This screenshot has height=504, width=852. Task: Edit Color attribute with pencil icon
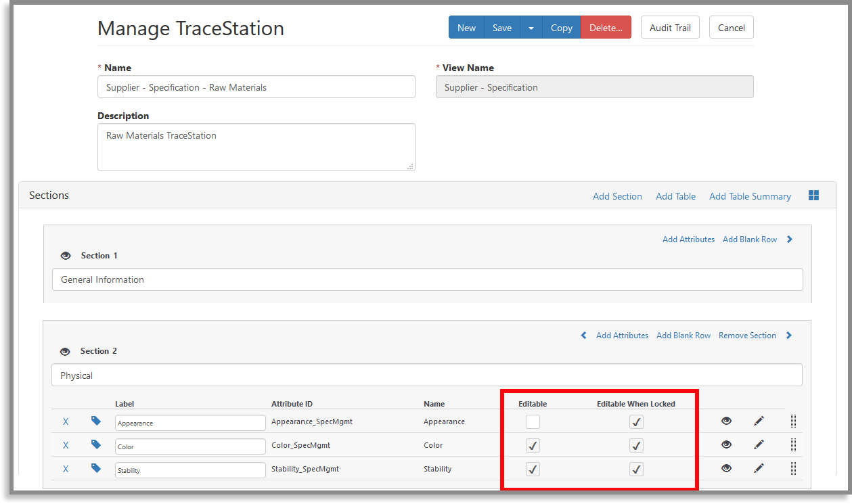click(x=759, y=444)
